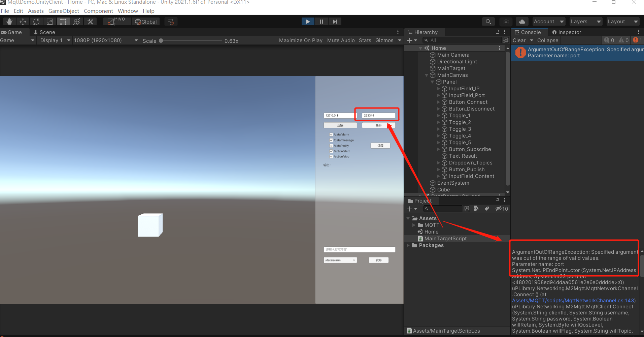644x337 pixels.
Task: Activate the Rect Transform tool
Action: (x=63, y=21)
